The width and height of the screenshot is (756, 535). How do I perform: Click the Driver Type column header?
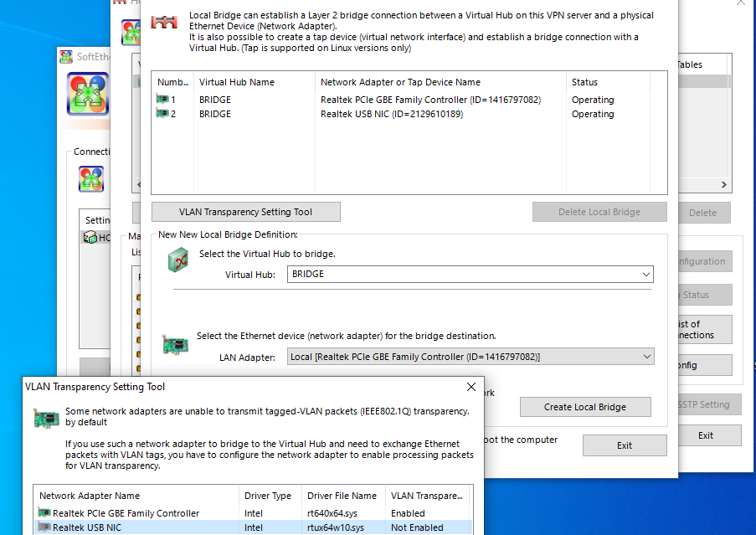tap(269, 496)
